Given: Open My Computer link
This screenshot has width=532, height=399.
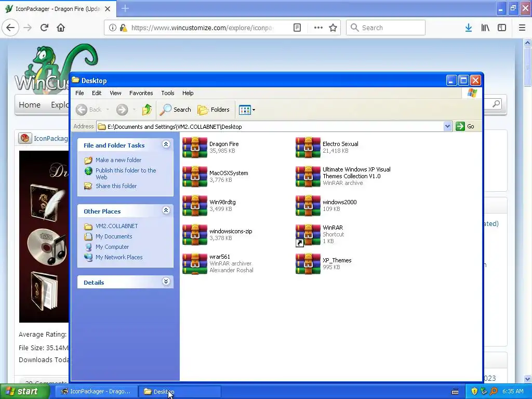Looking at the screenshot, I should 112,247.
